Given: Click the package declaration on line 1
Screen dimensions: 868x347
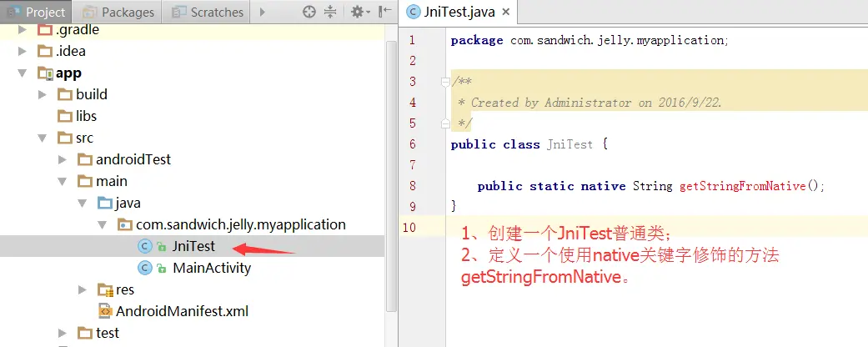Looking at the screenshot, I should click(590, 40).
